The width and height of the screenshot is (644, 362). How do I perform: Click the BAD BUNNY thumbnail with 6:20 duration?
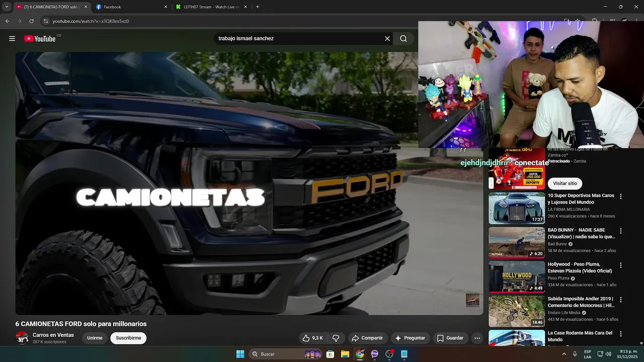tap(517, 242)
